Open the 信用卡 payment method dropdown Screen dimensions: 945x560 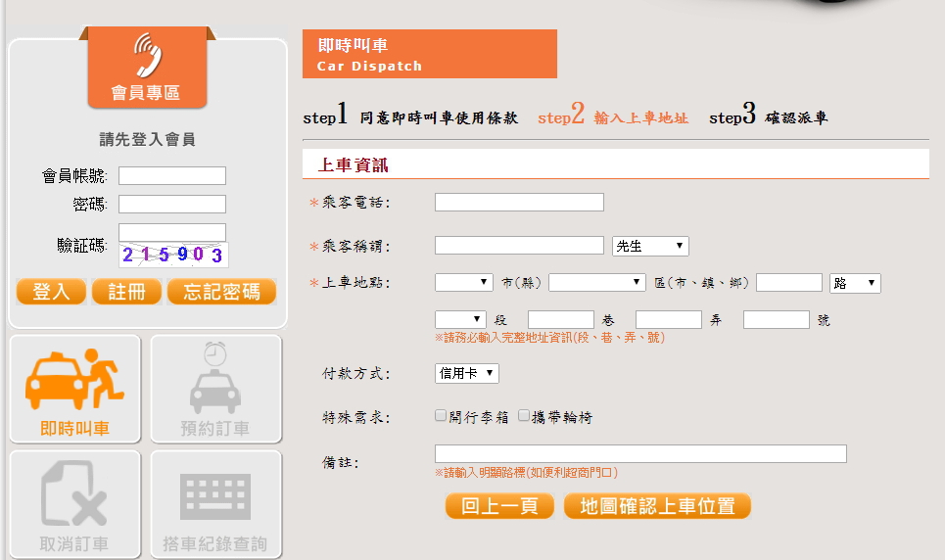[x=466, y=373]
